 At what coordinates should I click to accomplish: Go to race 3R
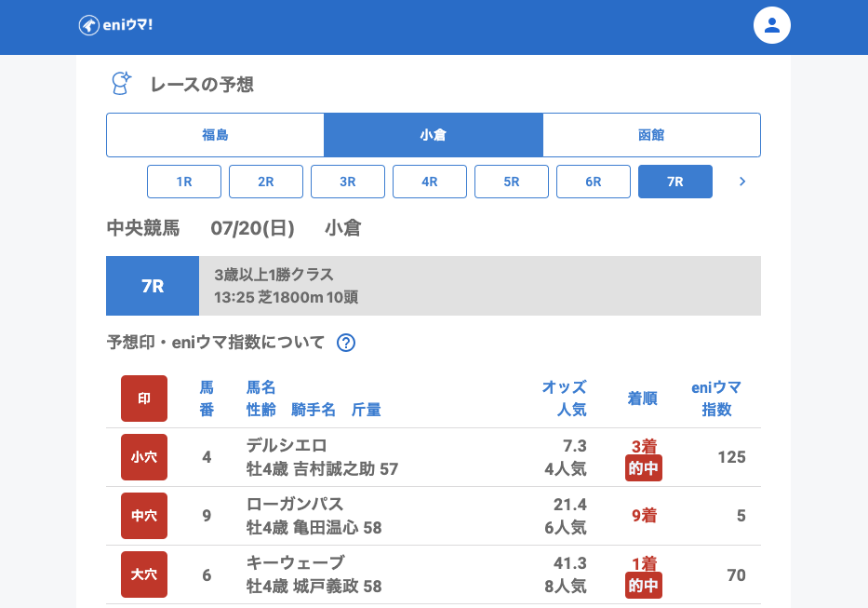348,182
